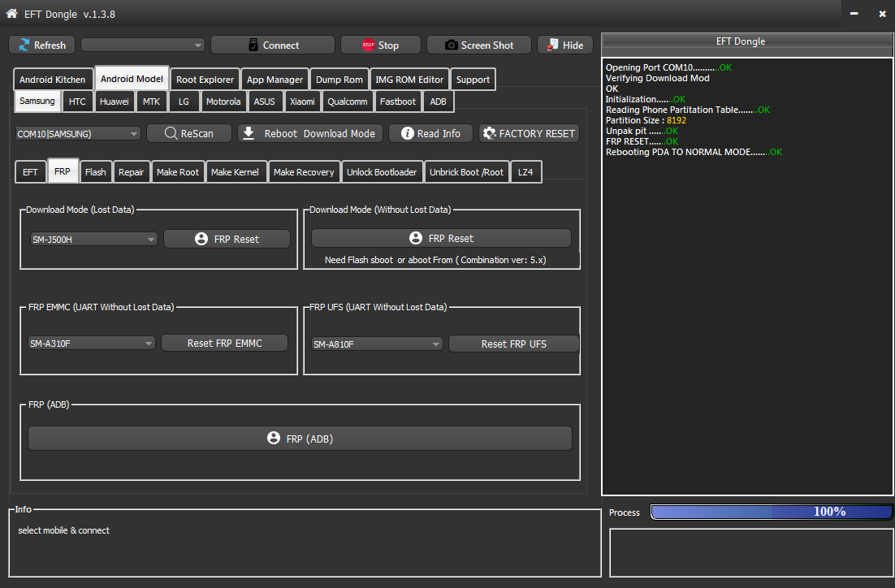
Task: Select the Android Model tab
Action: click(x=132, y=78)
